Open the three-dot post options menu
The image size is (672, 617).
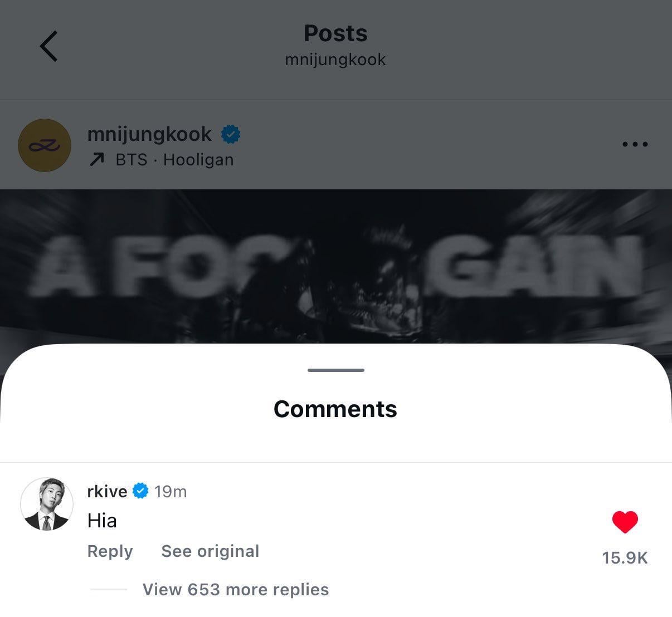(x=635, y=144)
